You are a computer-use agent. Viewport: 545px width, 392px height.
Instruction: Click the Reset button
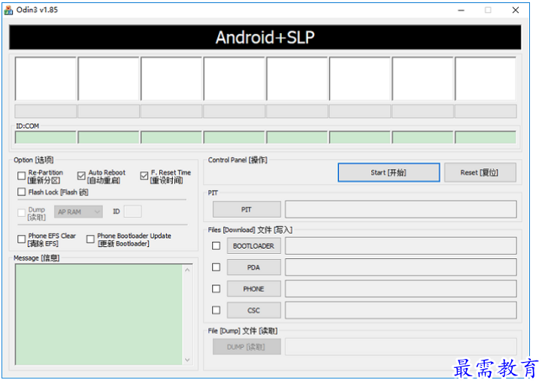click(x=480, y=173)
